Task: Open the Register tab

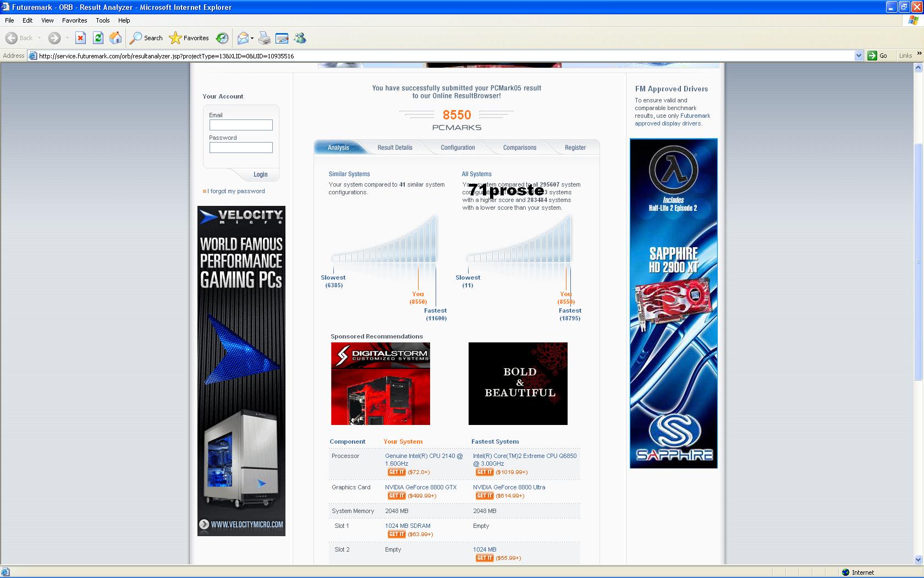Action: click(x=575, y=148)
